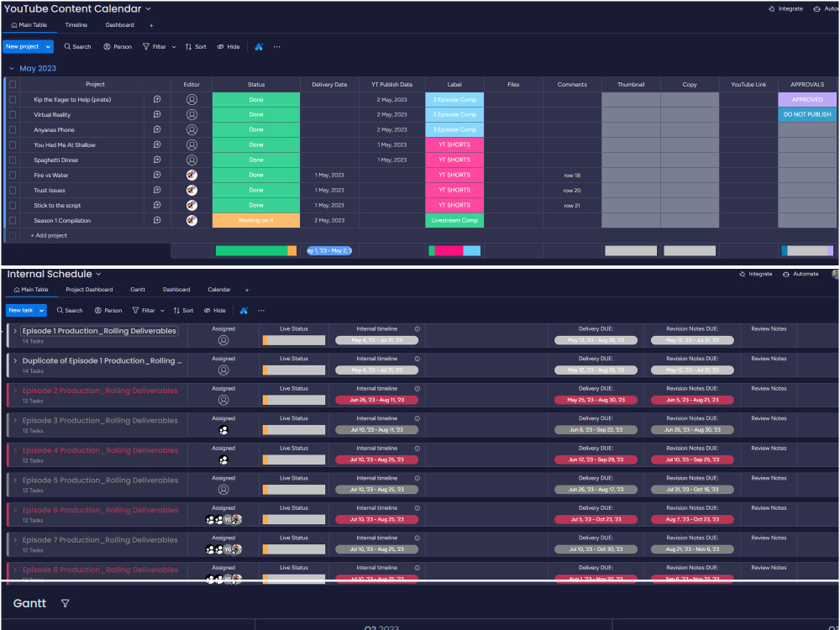Open Calendar tab in Internal Schedule

(x=219, y=289)
